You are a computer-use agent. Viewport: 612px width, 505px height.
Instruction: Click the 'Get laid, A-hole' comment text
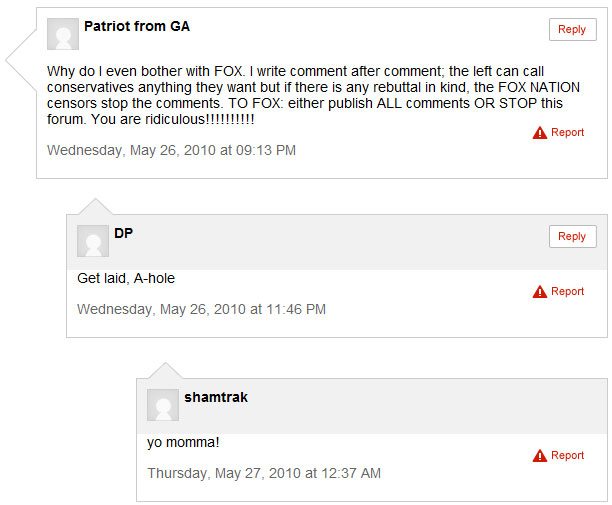(126, 278)
